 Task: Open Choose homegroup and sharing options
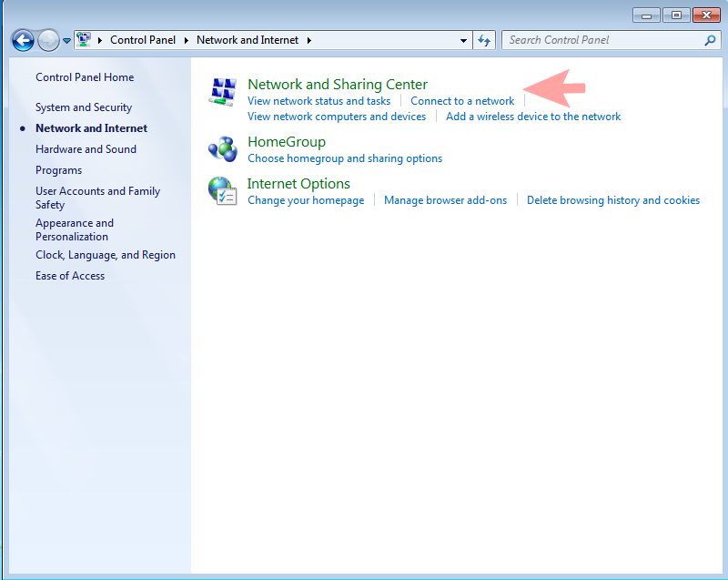[344, 158]
